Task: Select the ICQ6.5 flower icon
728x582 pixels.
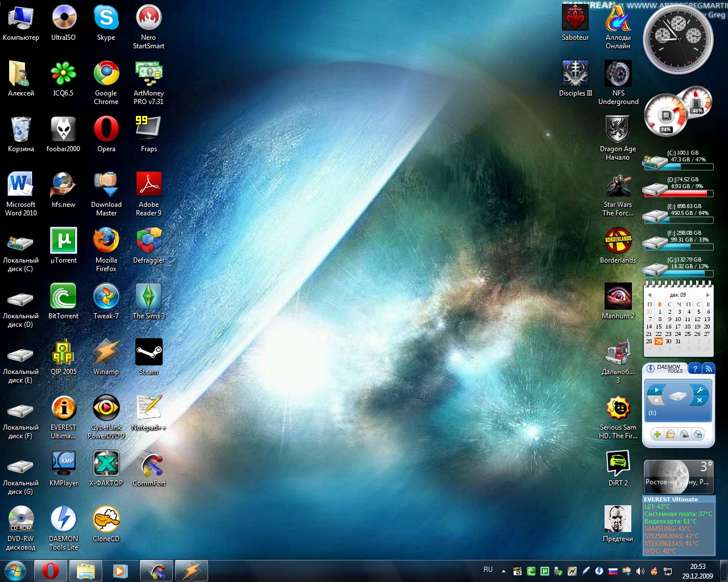Action: (64, 78)
